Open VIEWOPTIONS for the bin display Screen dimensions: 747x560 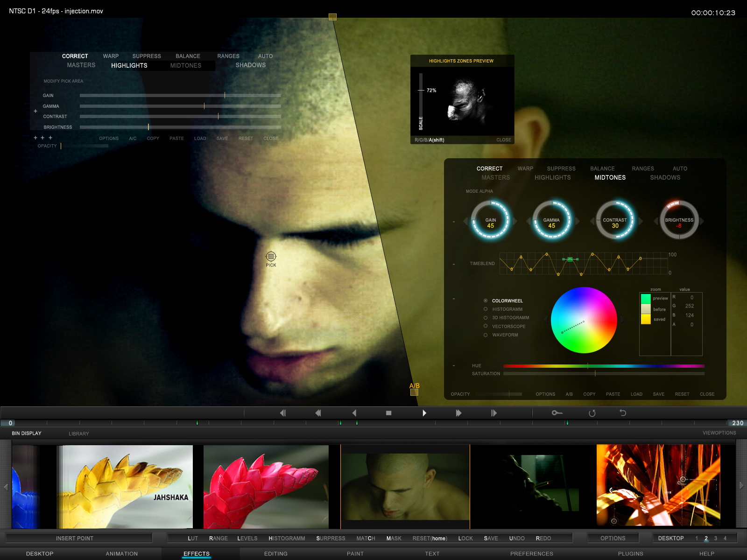click(x=719, y=433)
